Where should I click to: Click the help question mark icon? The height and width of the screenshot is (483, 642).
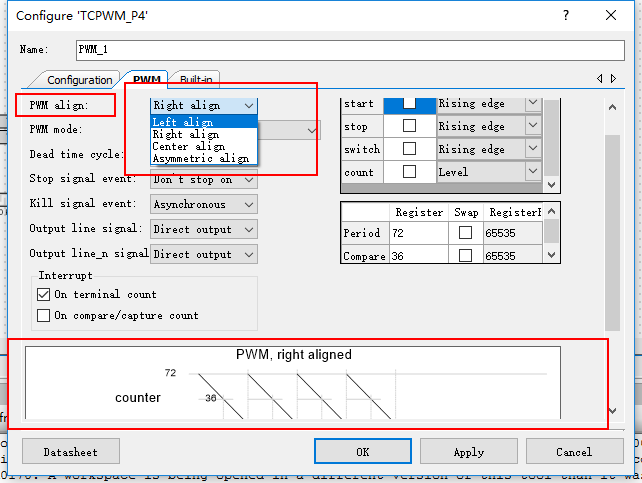566,16
